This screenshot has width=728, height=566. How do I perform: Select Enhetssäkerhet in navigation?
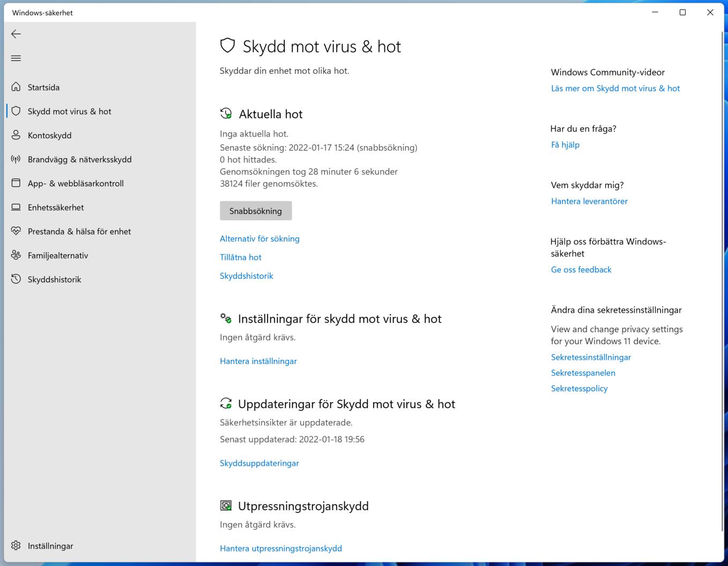pyautogui.click(x=100, y=207)
